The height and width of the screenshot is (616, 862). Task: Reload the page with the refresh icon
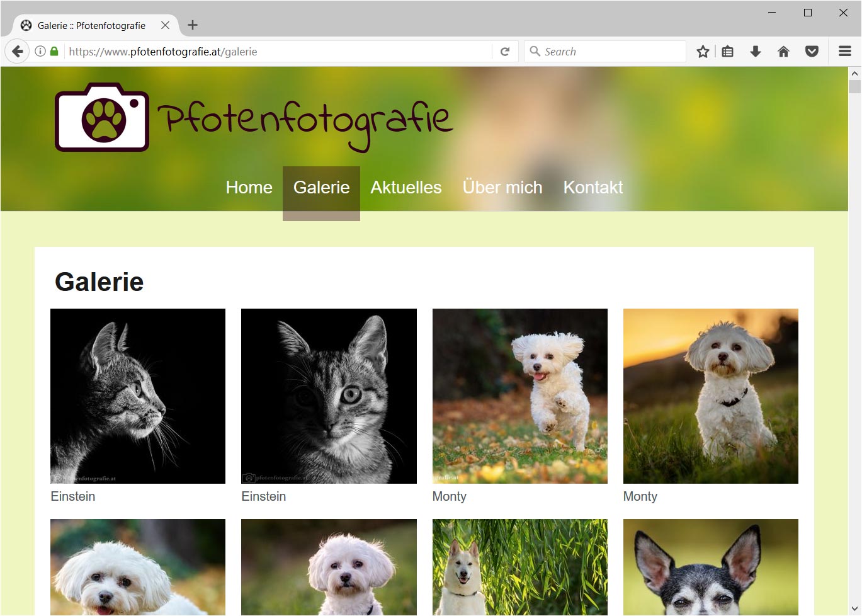tap(505, 52)
